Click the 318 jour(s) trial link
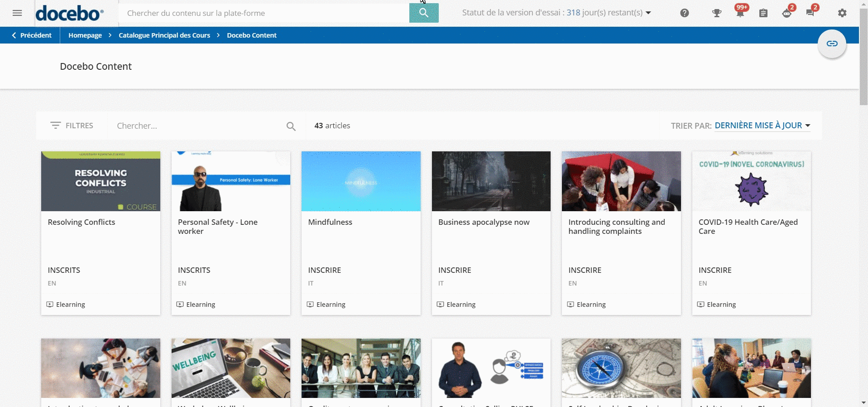Image resolution: width=868 pixels, height=407 pixels. pos(604,13)
